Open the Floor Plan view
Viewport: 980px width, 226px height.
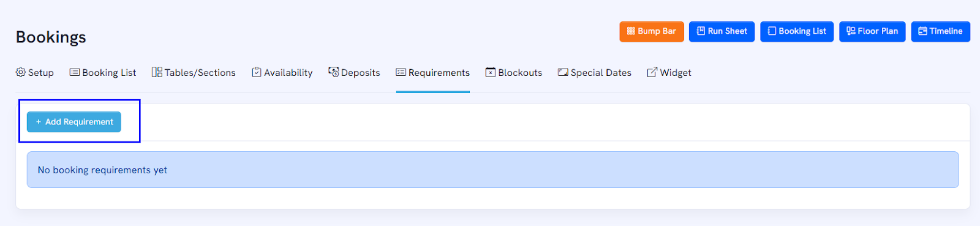[872, 31]
